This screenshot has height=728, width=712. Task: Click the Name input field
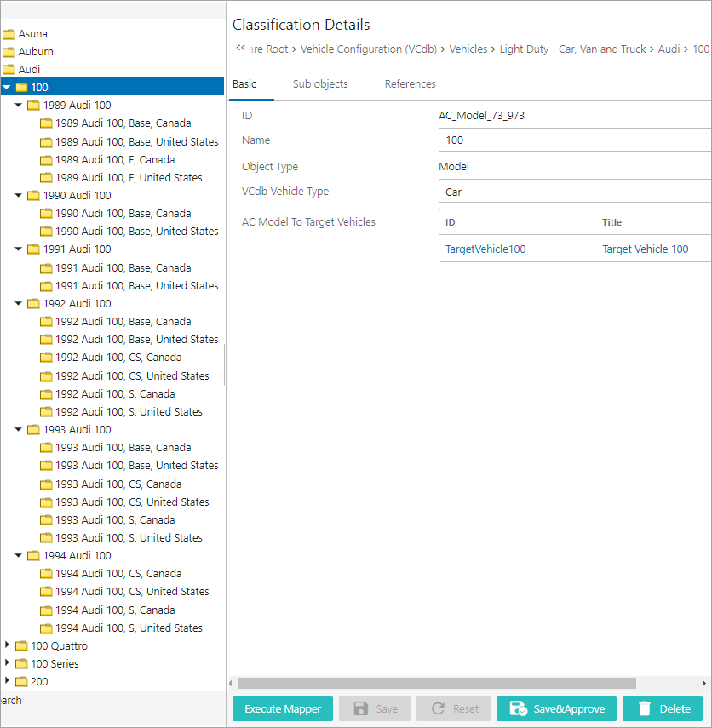pos(575,140)
